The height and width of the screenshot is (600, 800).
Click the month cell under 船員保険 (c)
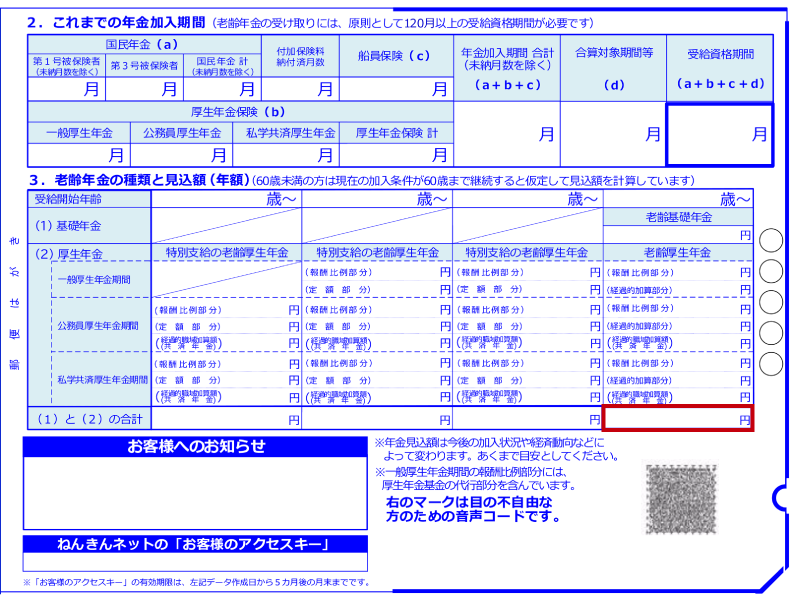[x=396, y=89]
